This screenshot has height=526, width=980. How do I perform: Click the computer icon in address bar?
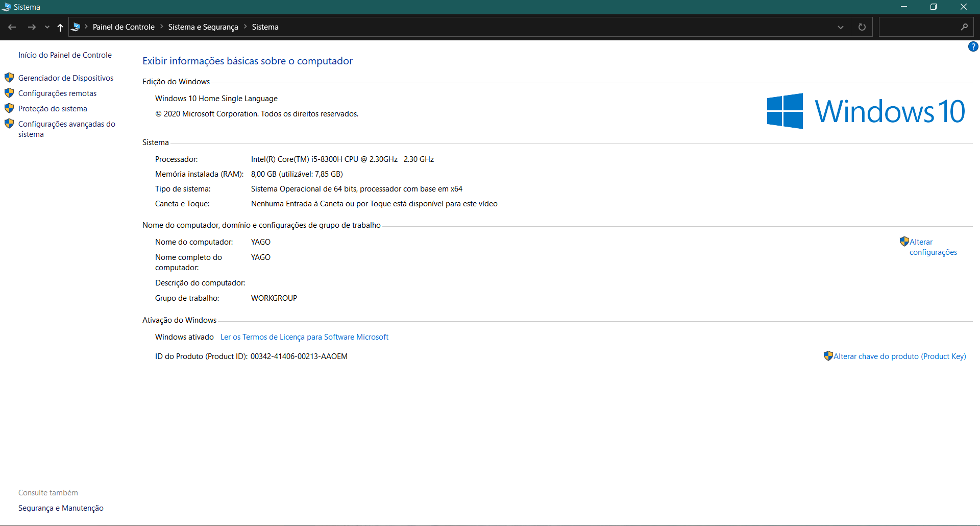coord(76,27)
